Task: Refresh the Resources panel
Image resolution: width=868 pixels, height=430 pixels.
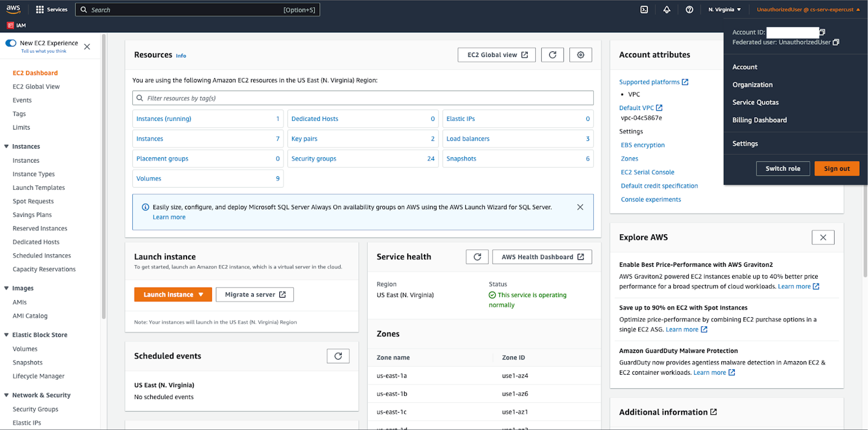Action: [x=552, y=55]
